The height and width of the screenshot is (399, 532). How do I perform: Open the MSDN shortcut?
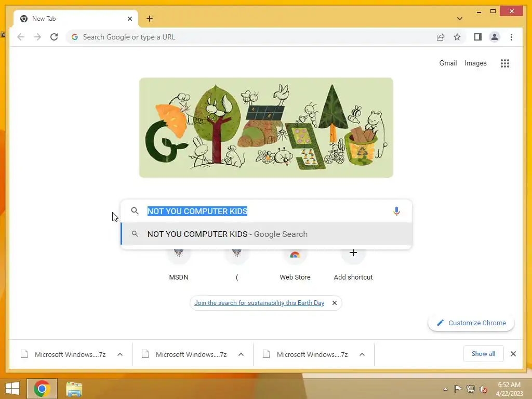click(179, 264)
